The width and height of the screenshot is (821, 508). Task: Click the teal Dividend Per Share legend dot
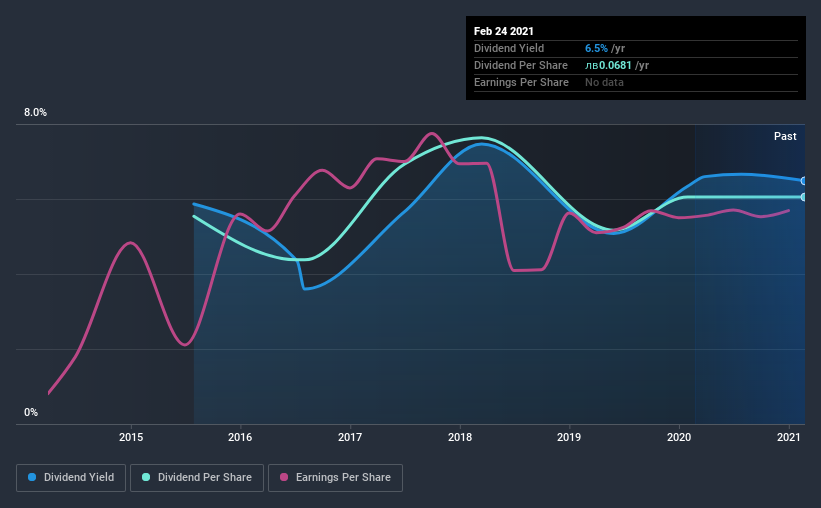click(x=146, y=477)
